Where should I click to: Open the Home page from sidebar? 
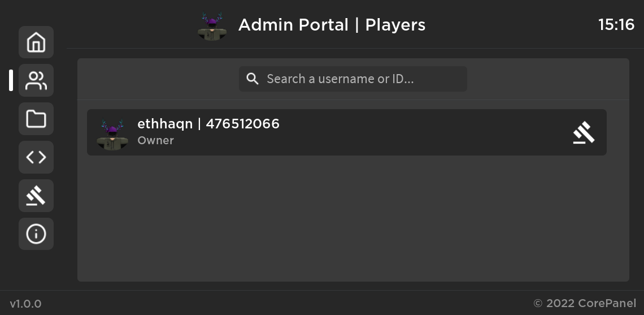point(36,42)
